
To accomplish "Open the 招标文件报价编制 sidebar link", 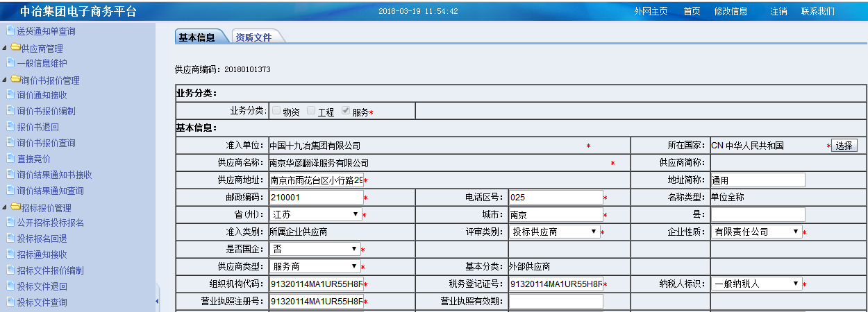I will (51, 270).
